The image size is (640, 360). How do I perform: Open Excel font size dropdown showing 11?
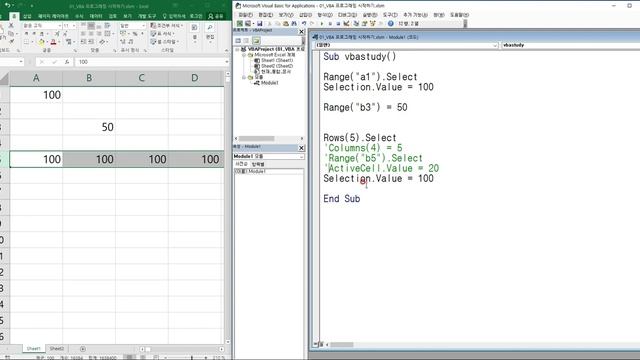pyautogui.click(x=74, y=26)
